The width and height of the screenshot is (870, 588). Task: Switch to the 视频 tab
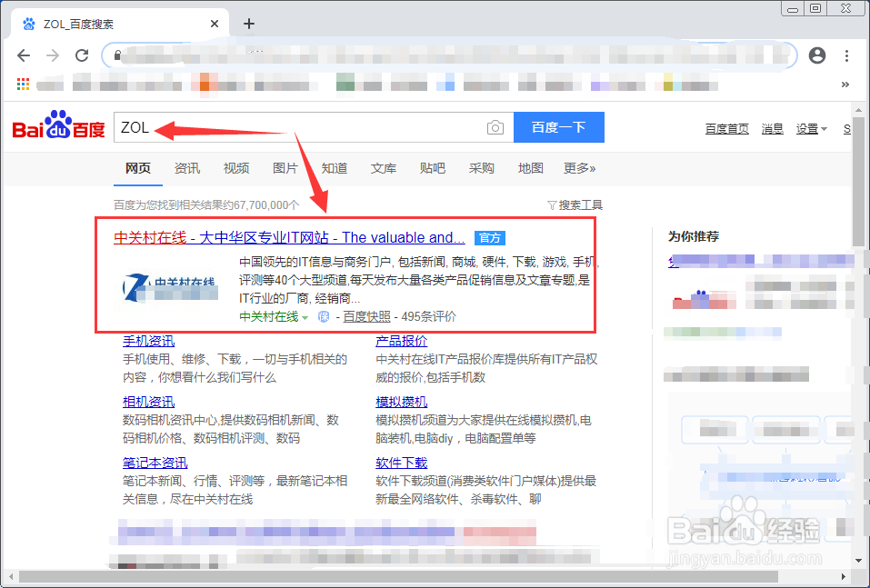[x=235, y=168]
